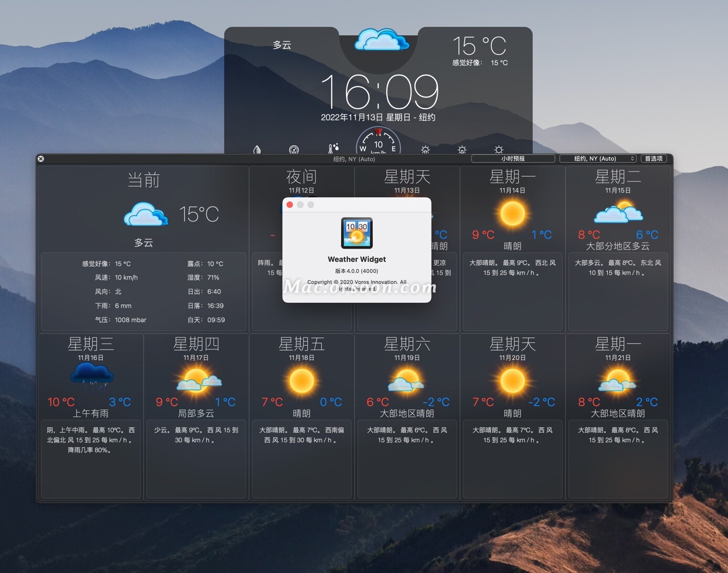Click the Weather Widget title in About dialog

point(357,259)
